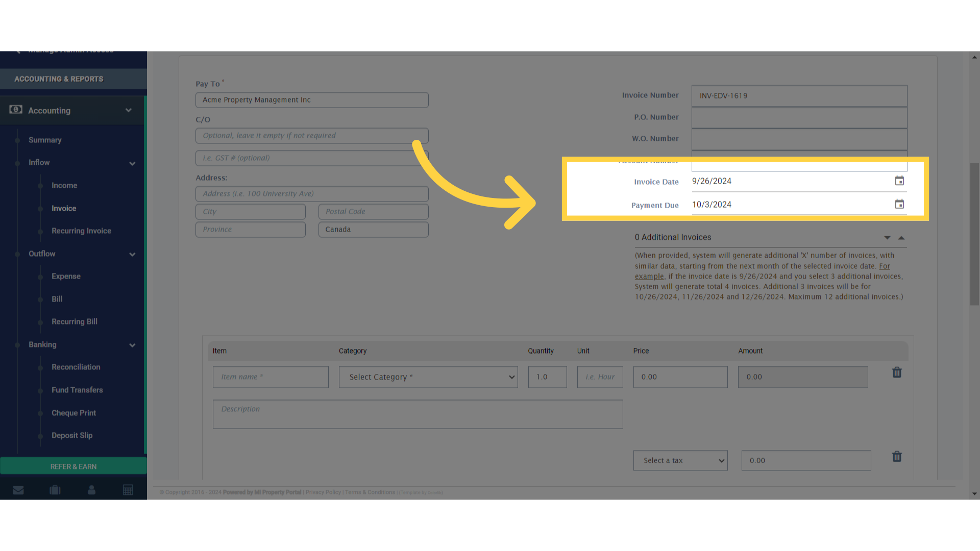Collapse the Inflow submenu chevron

click(132, 164)
